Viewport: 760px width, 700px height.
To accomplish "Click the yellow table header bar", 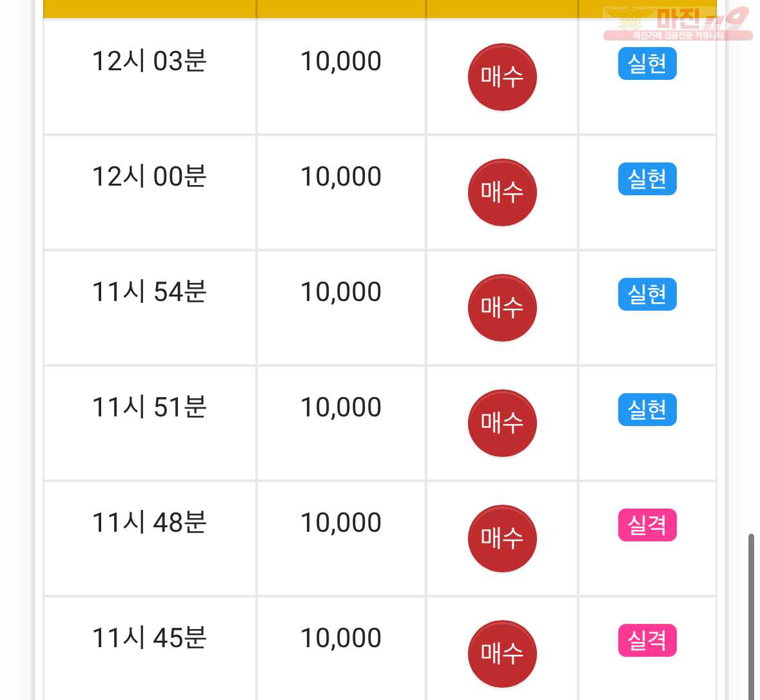I will click(x=380, y=9).
